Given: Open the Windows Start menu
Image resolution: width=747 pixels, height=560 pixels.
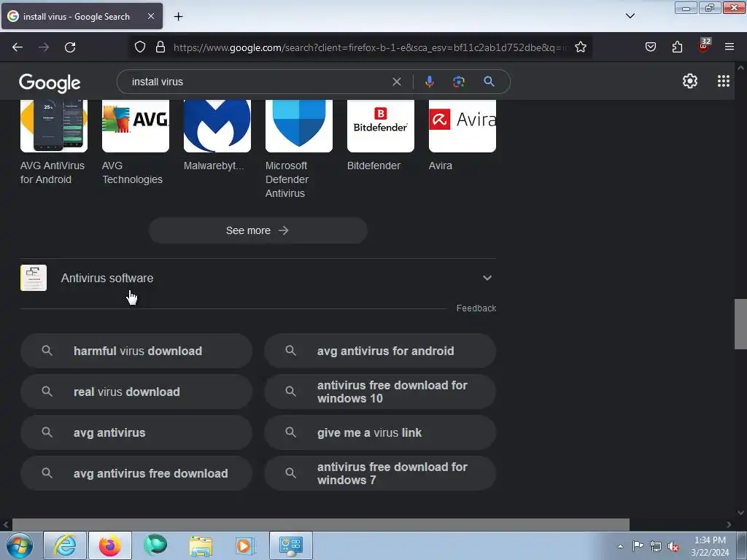Looking at the screenshot, I should click(x=19, y=545).
